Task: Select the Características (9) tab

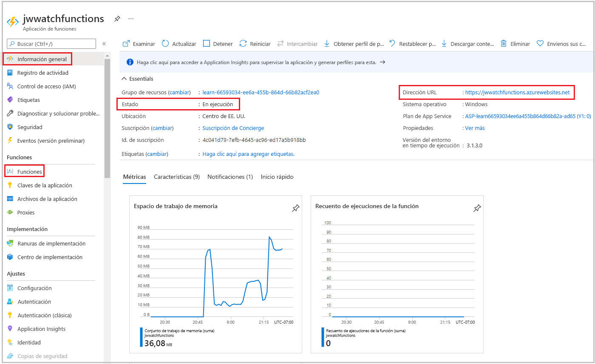Action: coord(177,177)
